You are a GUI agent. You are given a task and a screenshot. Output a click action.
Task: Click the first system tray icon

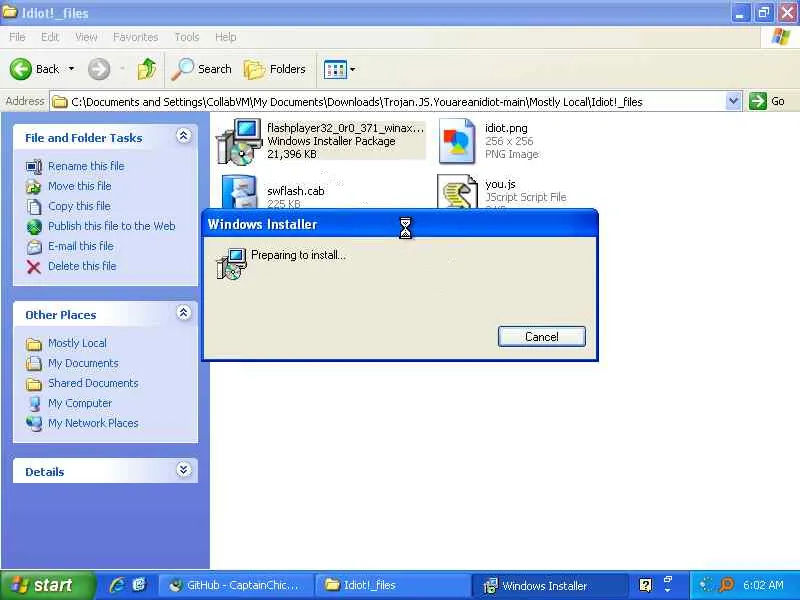[x=706, y=585]
